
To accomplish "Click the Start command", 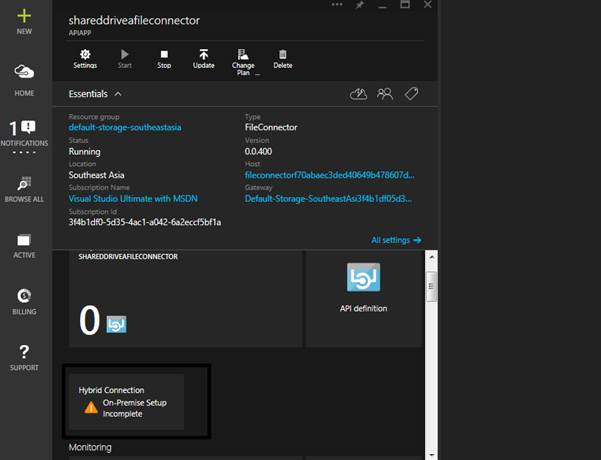I will (125, 59).
